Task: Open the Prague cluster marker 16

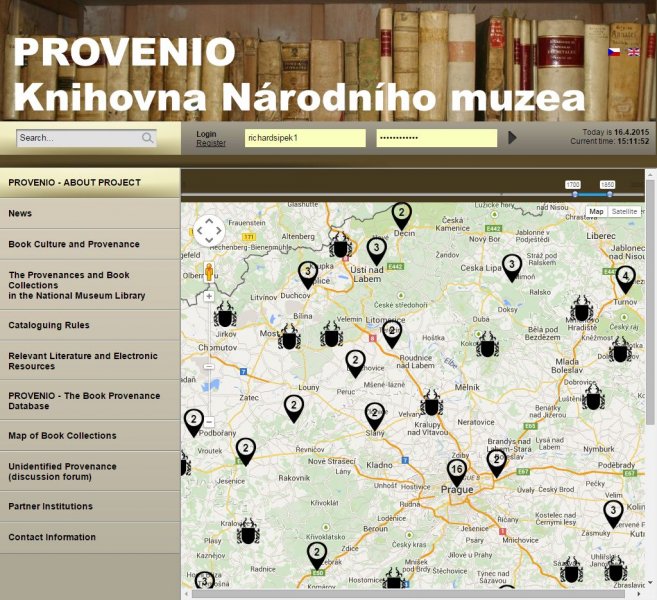Action: coord(457,473)
